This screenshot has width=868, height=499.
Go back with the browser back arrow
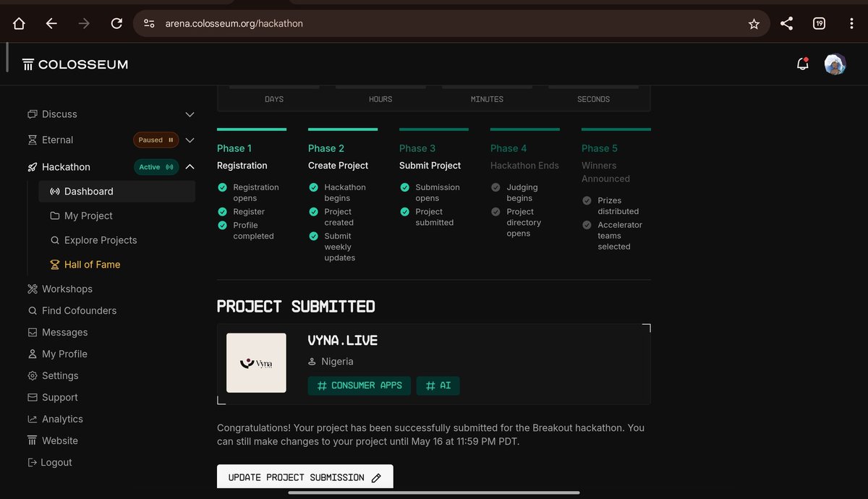click(51, 24)
